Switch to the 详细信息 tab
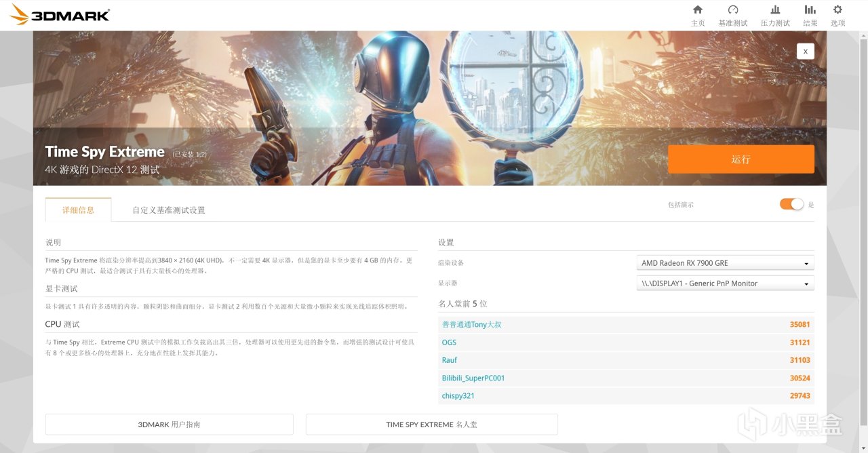The width and height of the screenshot is (868, 453). [x=78, y=210]
